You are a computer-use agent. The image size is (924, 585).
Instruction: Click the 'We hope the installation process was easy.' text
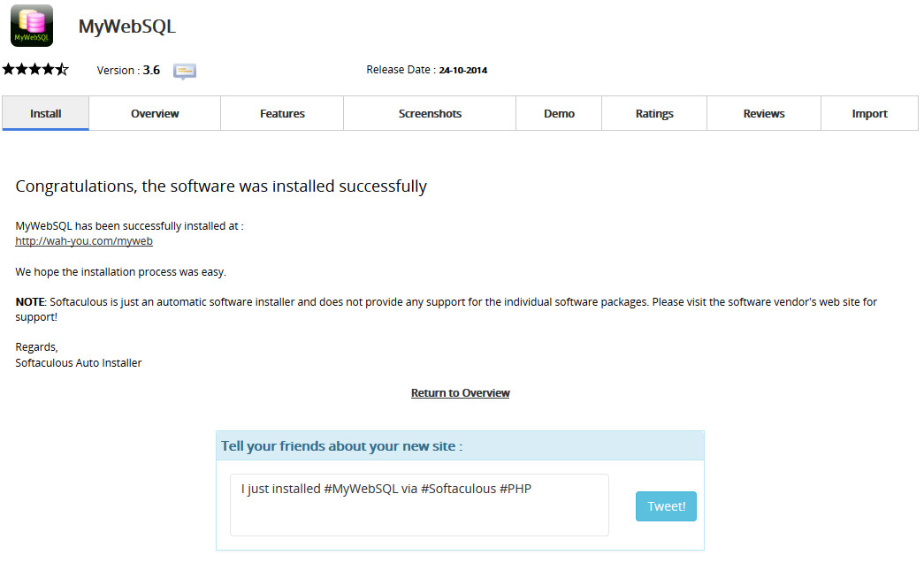pyautogui.click(x=121, y=272)
